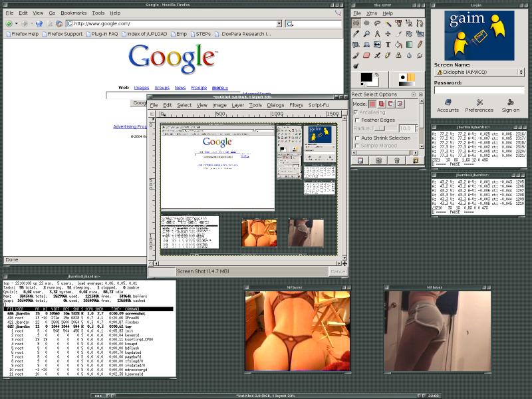
Task: Go to Firefox Home page icon
Action: (x=59, y=24)
